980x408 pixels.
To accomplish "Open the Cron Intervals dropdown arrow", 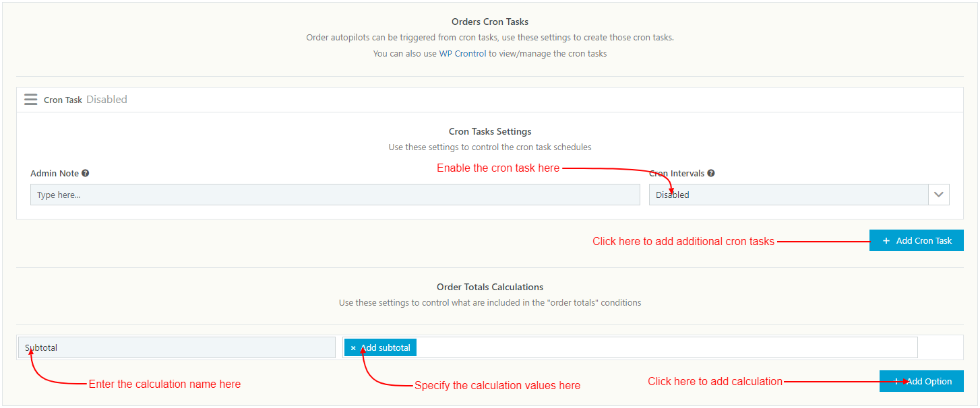I will [939, 195].
